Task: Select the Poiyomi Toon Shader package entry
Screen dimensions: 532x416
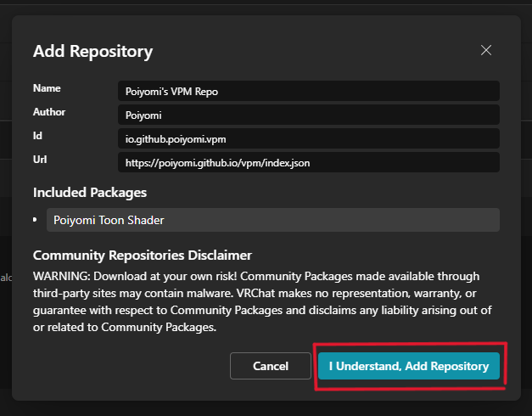Action: (272, 220)
